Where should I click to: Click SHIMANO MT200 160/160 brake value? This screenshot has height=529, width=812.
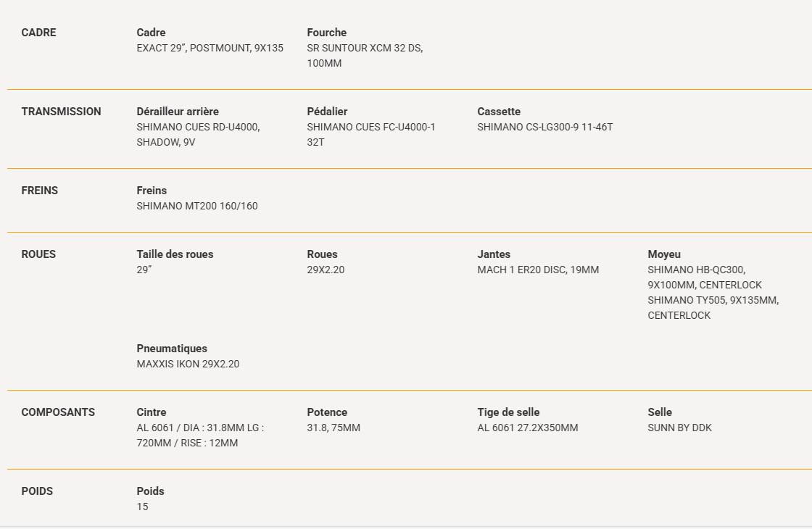click(x=197, y=206)
